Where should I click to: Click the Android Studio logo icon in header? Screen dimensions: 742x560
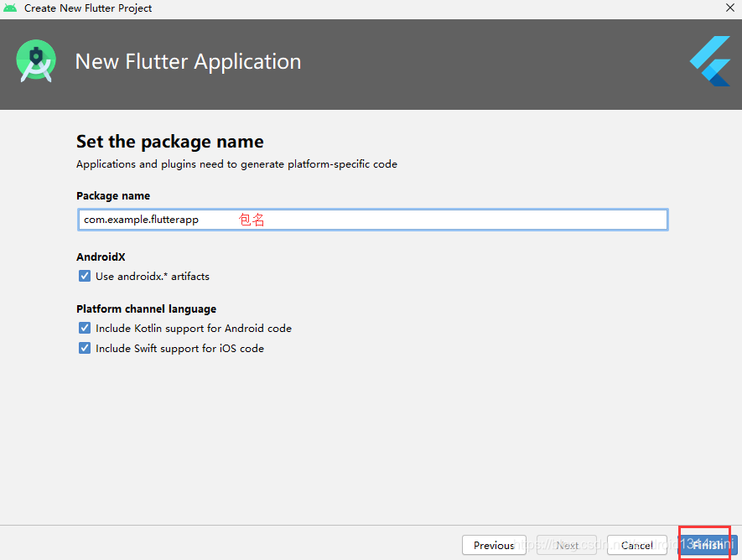coord(36,61)
